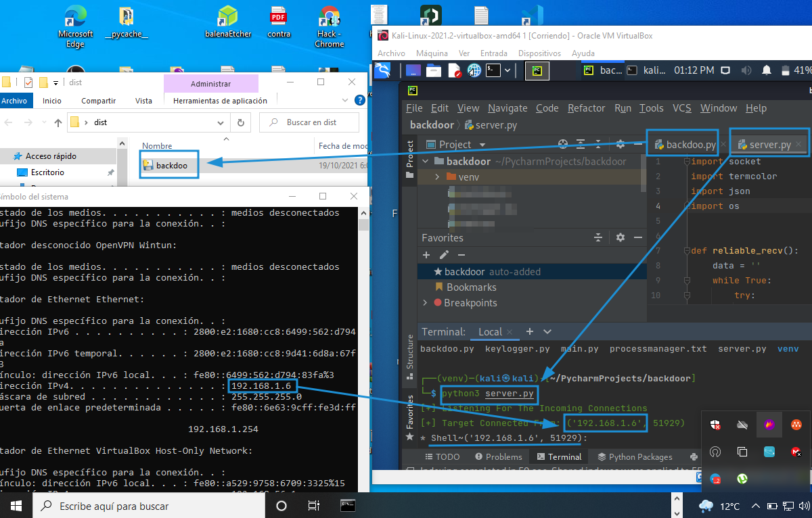Click the Project panel settings gear icon
The image size is (812, 518).
[621, 144]
